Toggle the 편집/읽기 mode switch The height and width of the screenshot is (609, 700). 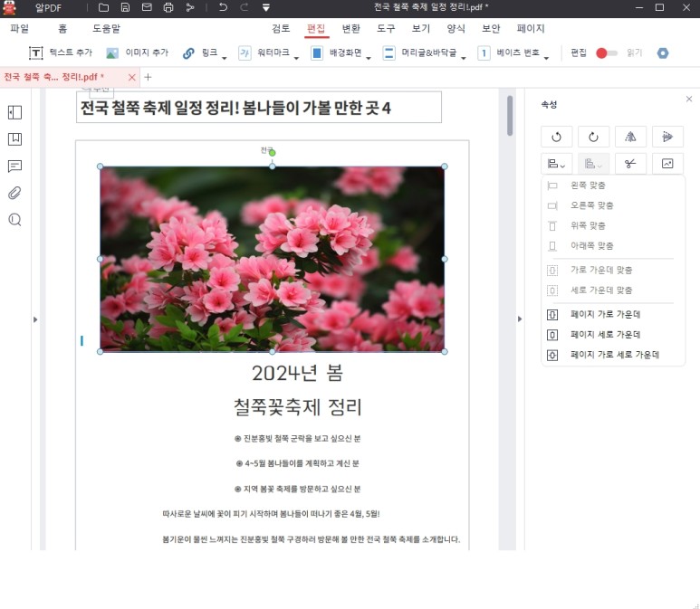click(x=606, y=53)
